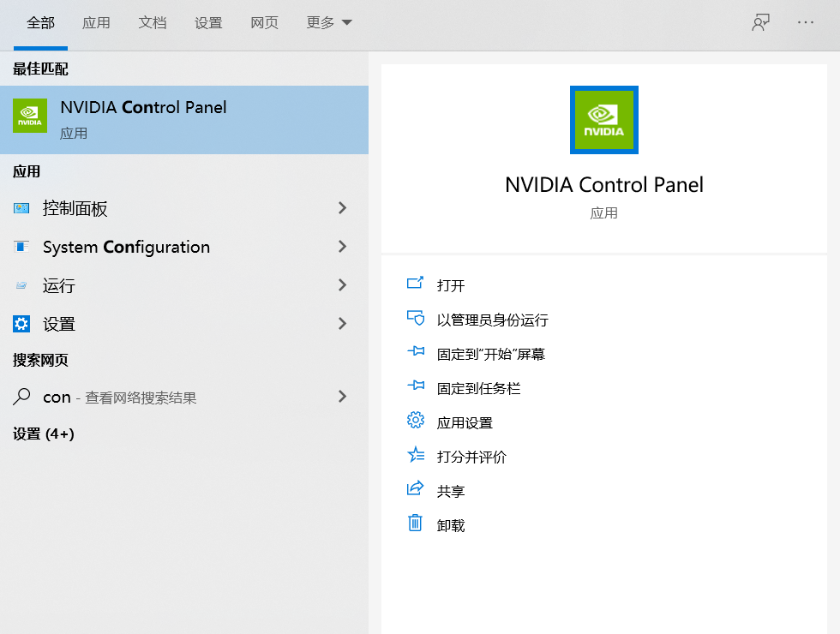Viewport: 840px width, 634px height.
Task: Select 以管理员身份运行 to run as administrator
Action: click(415, 318)
